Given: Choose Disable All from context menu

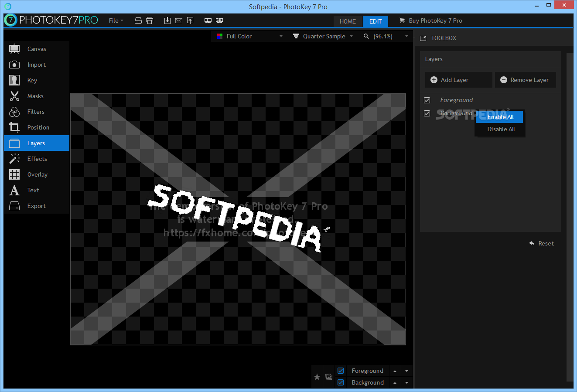Looking at the screenshot, I should pos(501,129).
